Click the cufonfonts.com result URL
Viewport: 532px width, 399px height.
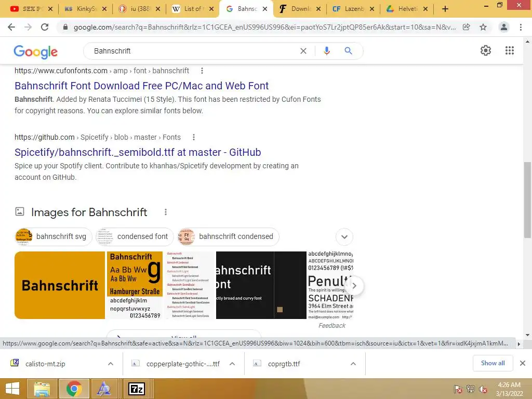pyautogui.click(x=102, y=71)
